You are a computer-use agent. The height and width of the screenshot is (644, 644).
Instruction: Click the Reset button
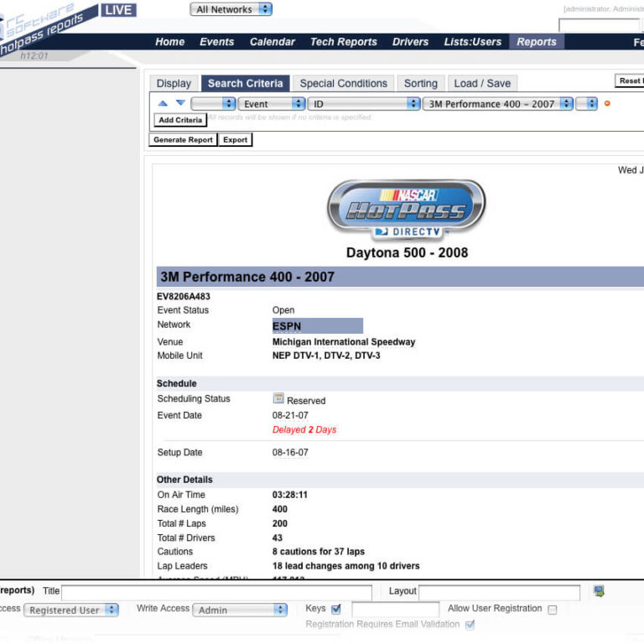click(630, 80)
